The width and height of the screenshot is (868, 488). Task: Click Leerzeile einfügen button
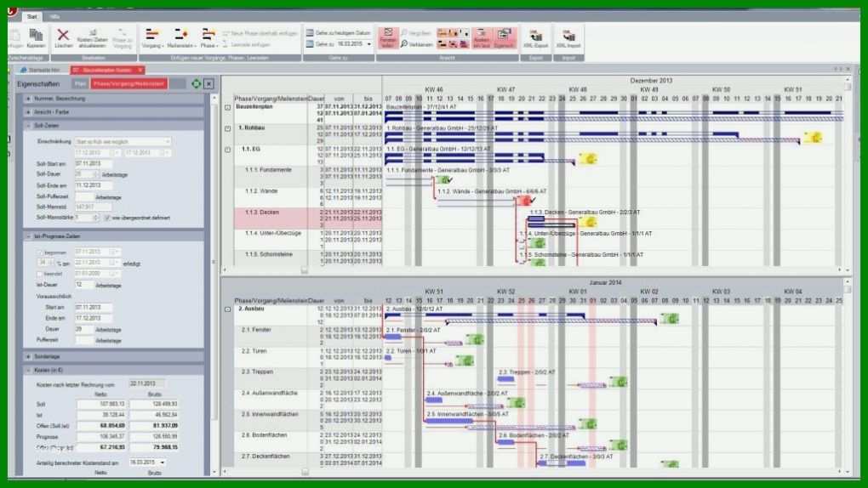(x=247, y=44)
